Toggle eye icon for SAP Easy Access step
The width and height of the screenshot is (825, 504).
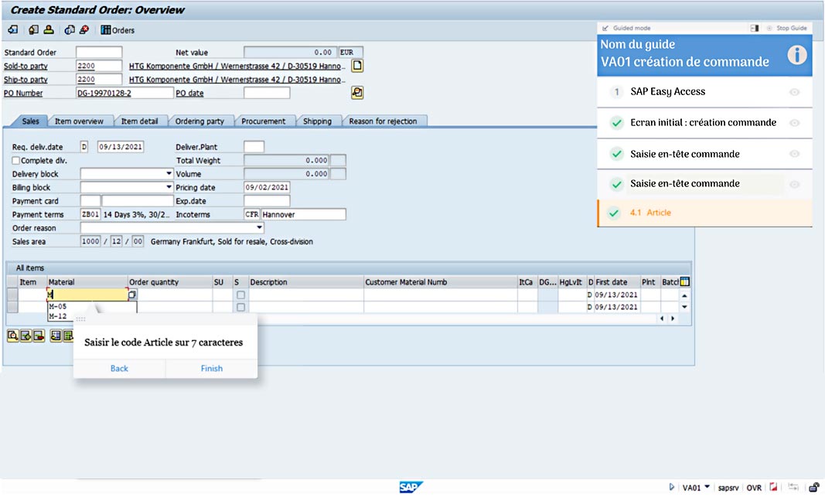tap(795, 91)
